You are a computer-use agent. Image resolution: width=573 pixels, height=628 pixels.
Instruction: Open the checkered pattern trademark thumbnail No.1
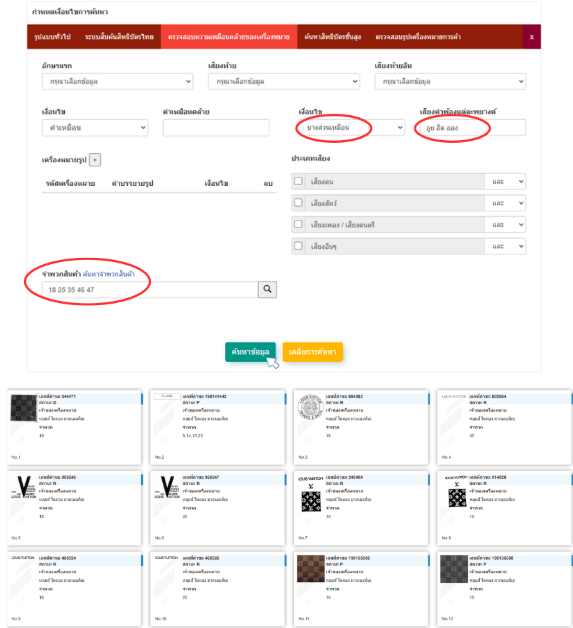pyautogui.click(x=24, y=408)
